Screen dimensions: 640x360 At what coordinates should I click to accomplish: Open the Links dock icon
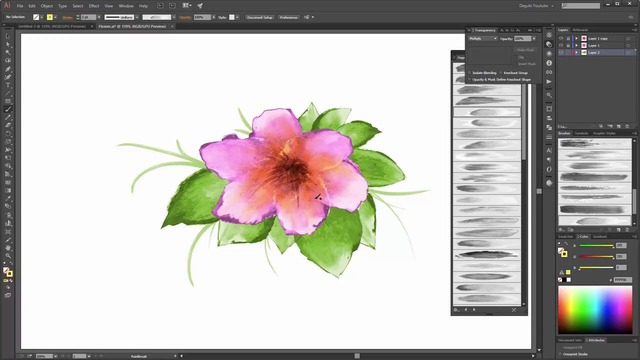pos(549,72)
